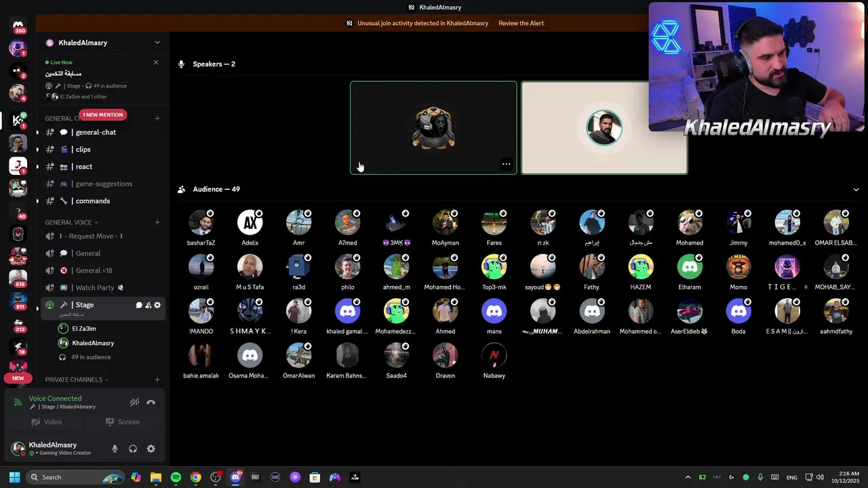Toggle deafen headphones in user panel
Image resolution: width=868 pixels, height=488 pixels.
click(133, 449)
